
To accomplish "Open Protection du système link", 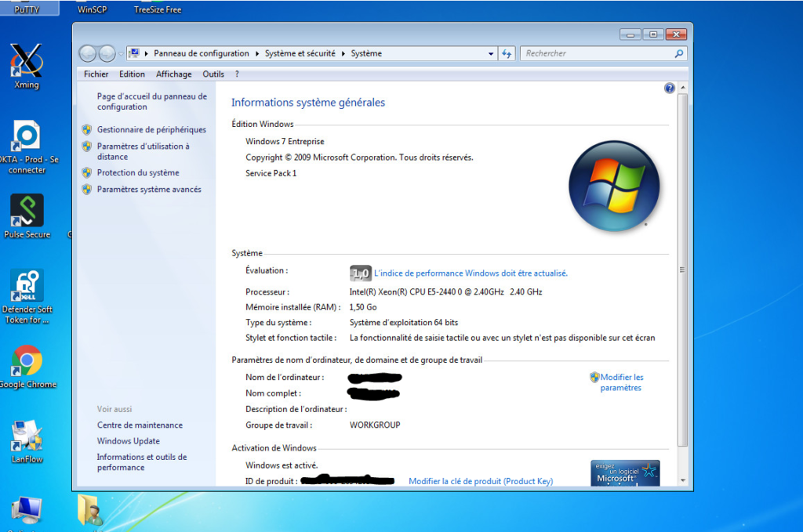I will [x=138, y=172].
